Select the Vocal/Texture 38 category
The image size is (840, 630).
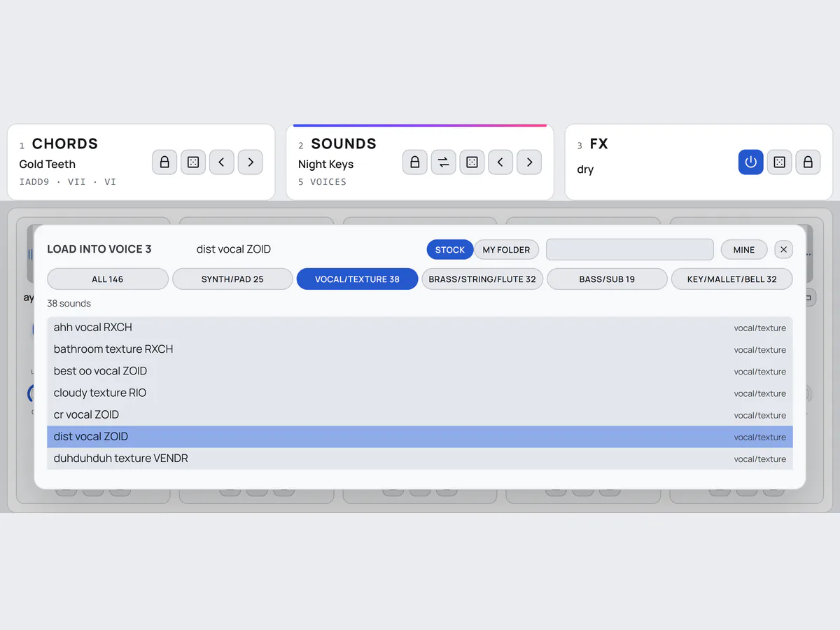pos(357,279)
